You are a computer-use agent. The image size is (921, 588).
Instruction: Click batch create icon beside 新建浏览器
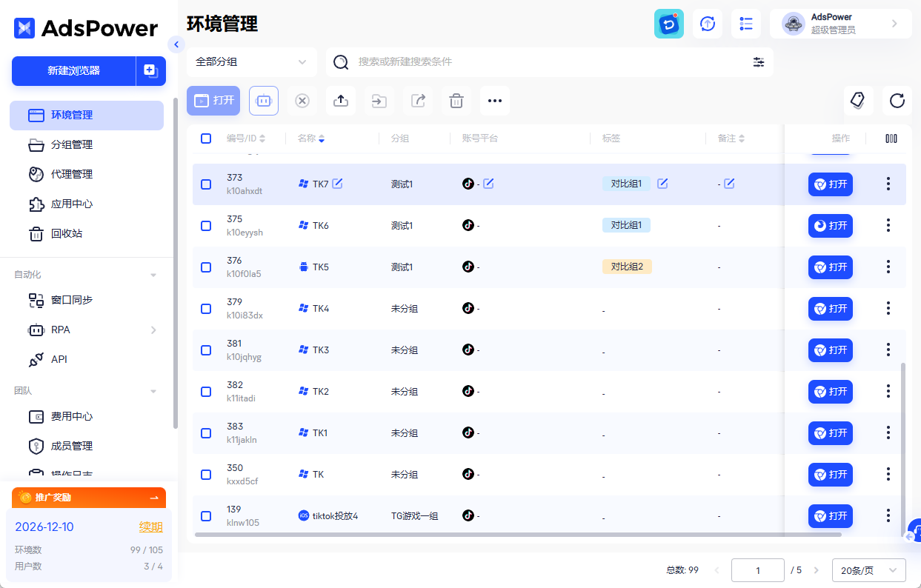(x=150, y=71)
